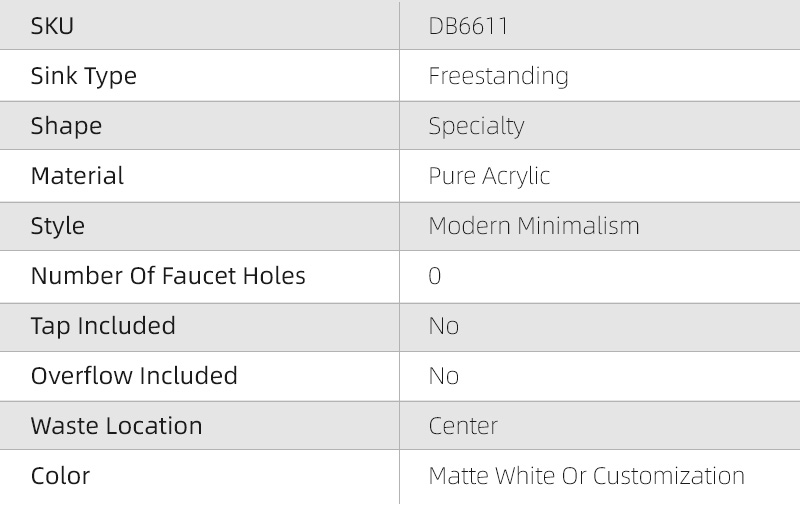
Task: Select the Center waste location value
Action: pyautogui.click(x=463, y=426)
